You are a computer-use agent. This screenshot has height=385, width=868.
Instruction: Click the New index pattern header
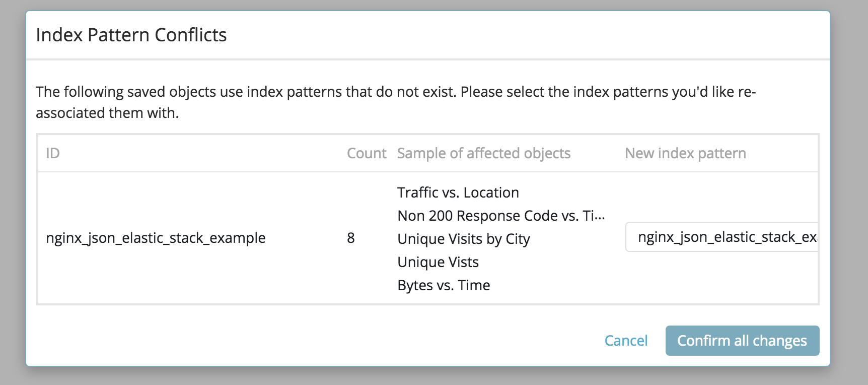click(x=686, y=153)
